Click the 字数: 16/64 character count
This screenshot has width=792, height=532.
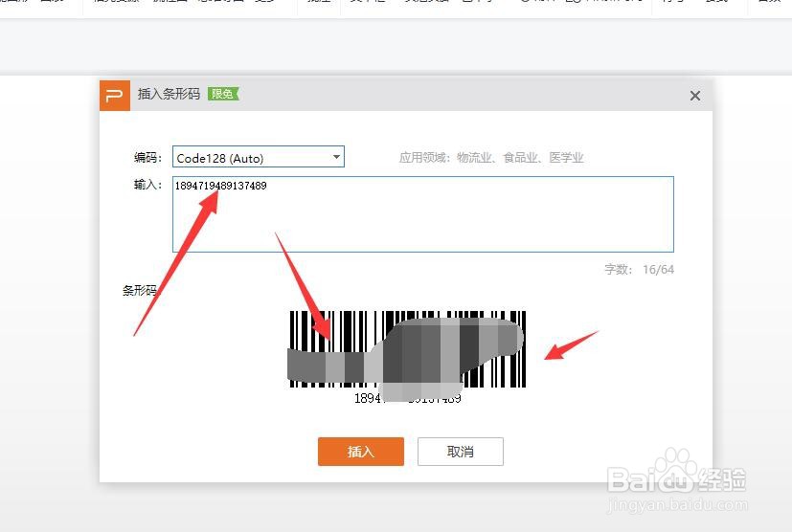(639, 270)
